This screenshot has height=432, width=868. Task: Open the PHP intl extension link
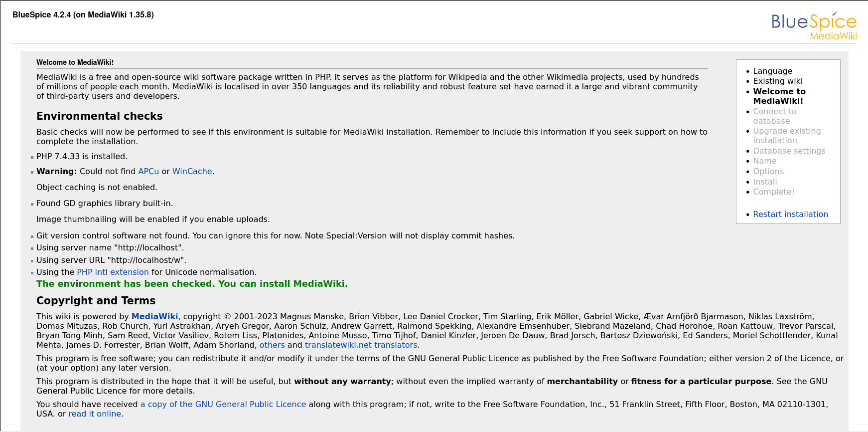click(113, 272)
